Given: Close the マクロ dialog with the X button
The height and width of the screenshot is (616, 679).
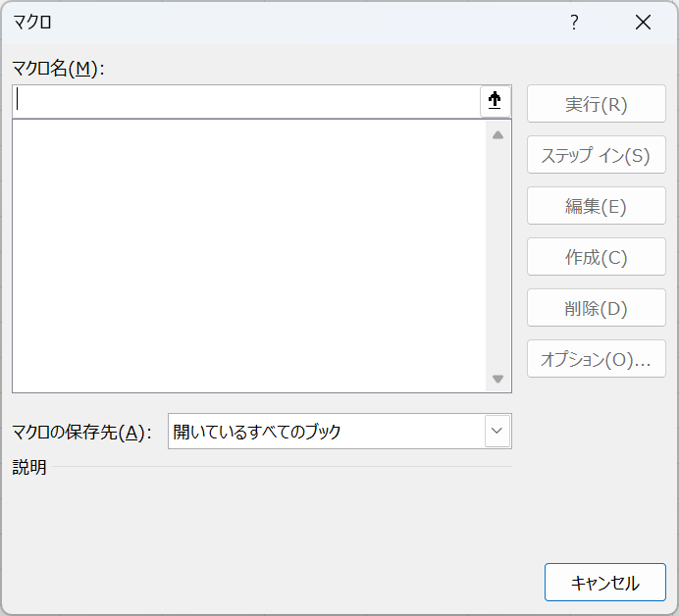Looking at the screenshot, I should coord(644,23).
